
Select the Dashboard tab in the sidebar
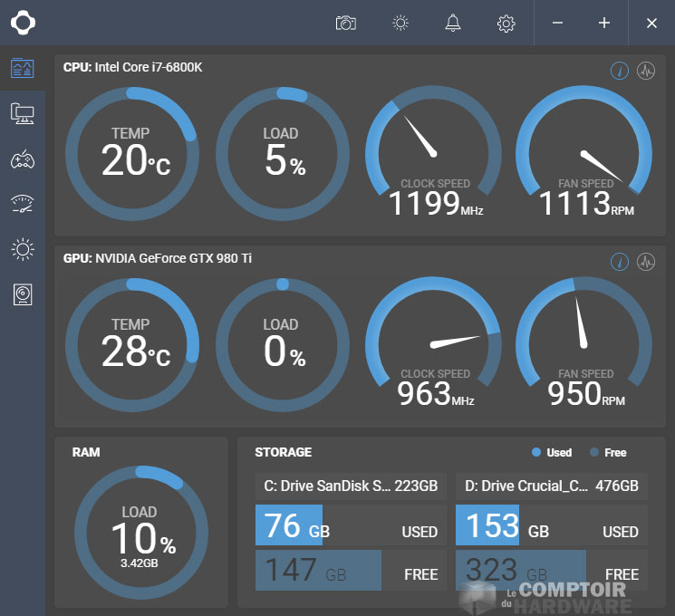[23, 68]
